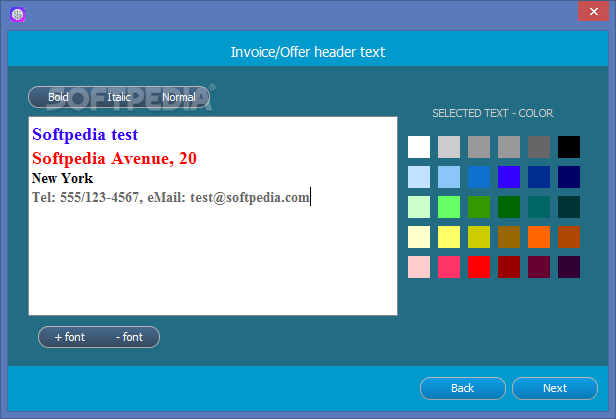The image size is (616, 419).
Task: Pick the light gray color swatch
Action: (x=449, y=147)
